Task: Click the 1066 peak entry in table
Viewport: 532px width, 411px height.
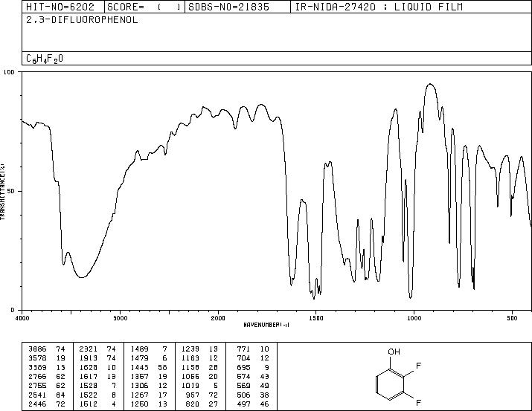Action: 200,376
